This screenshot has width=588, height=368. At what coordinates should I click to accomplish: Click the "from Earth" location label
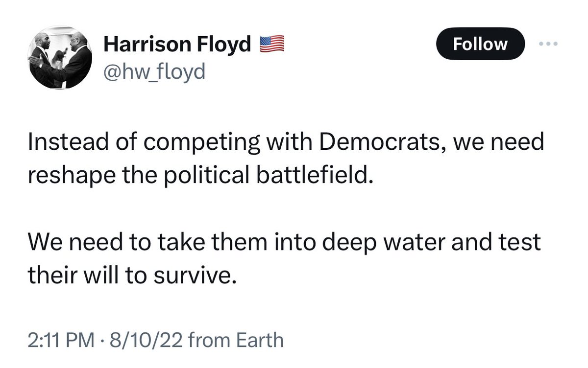[x=236, y=340]
